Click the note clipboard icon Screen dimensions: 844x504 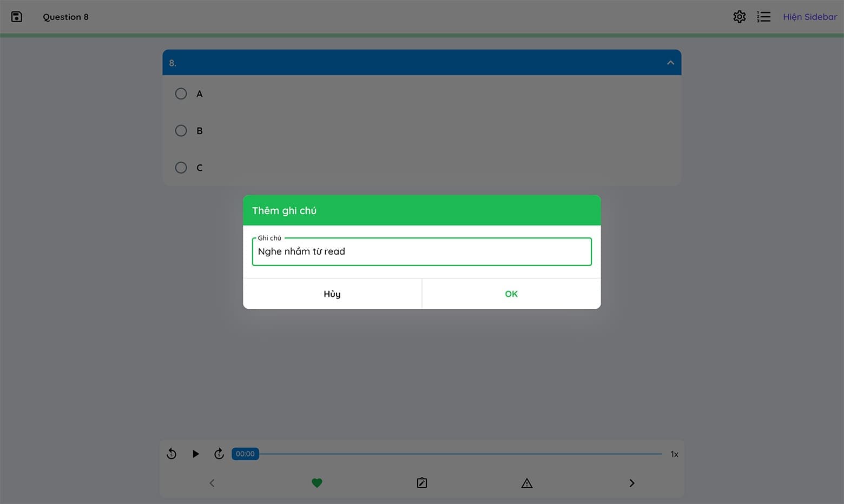(x=422, y=483)
